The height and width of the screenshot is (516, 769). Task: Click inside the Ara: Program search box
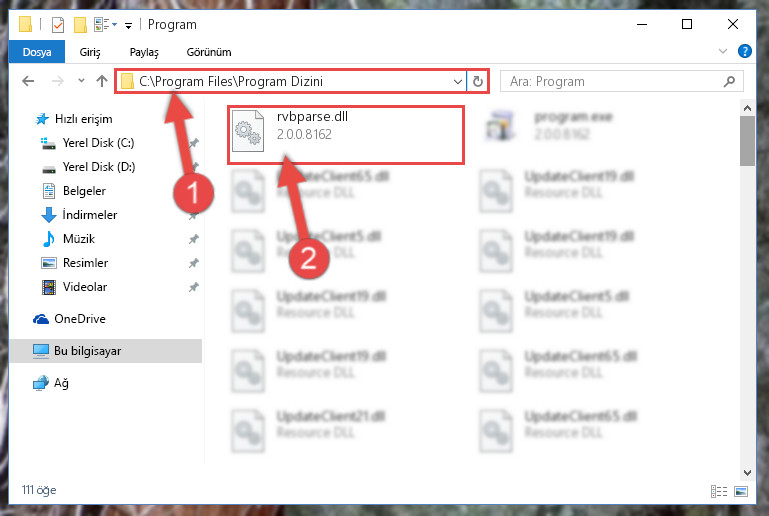613,81
